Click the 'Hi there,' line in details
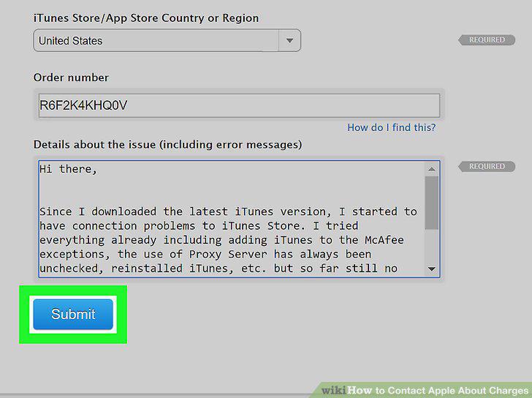This screenshot has height=398, width=532. coord(68,169)
